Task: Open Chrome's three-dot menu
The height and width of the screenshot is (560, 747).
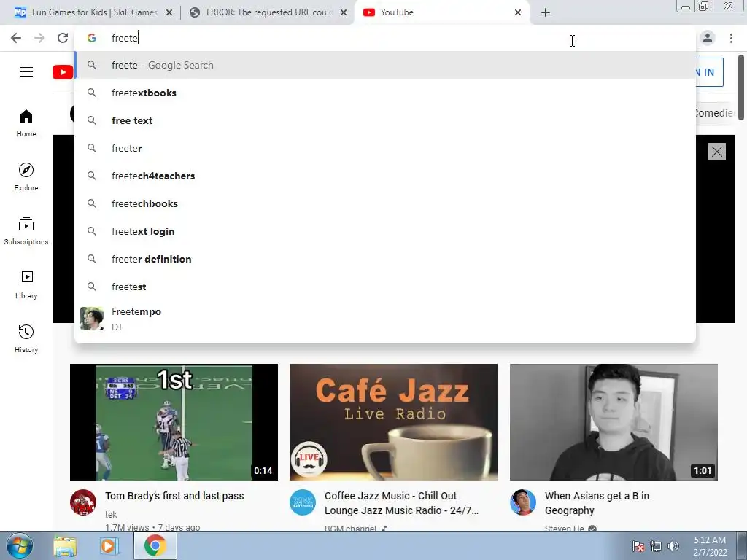Action: point(731,38)
